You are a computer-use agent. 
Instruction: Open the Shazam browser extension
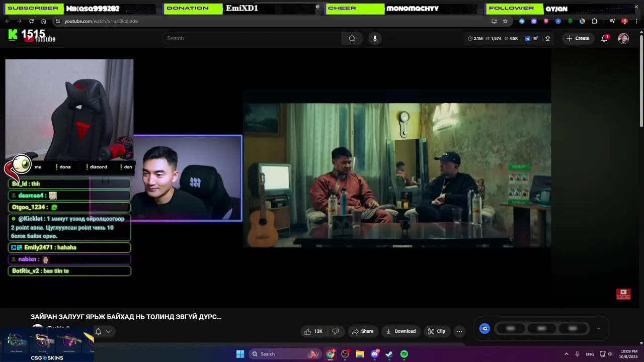tap(522, 21)
